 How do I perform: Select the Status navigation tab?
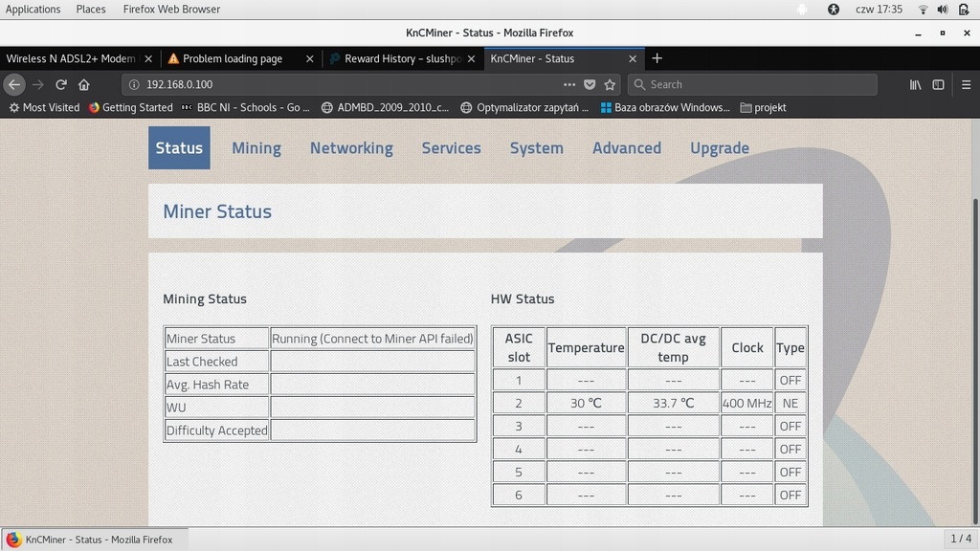click(179, 148)
